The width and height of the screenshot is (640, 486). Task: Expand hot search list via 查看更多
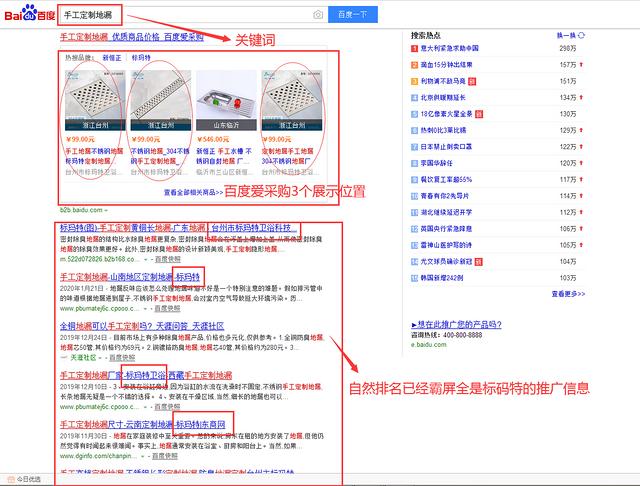coord(567,294)
